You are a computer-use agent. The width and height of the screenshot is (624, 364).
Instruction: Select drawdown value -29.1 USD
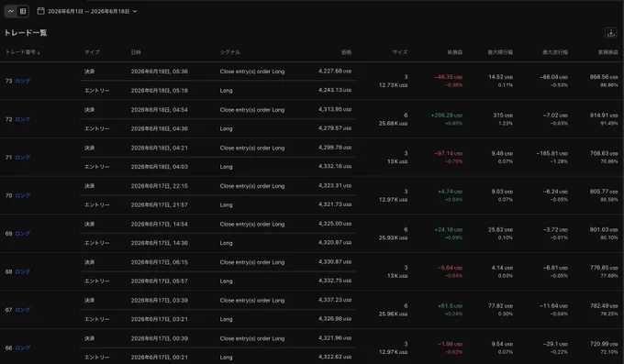tap(555, 344)
